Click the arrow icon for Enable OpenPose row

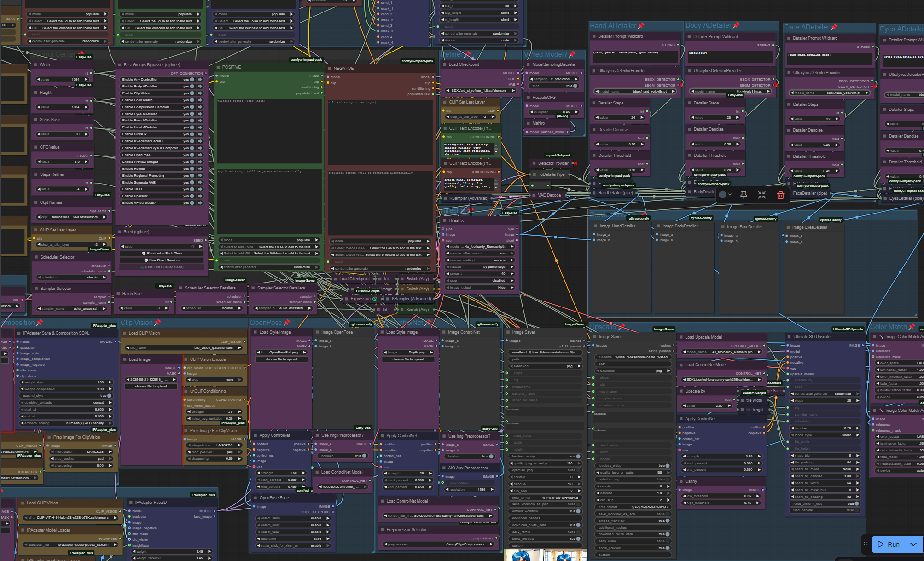coord(200,155)
